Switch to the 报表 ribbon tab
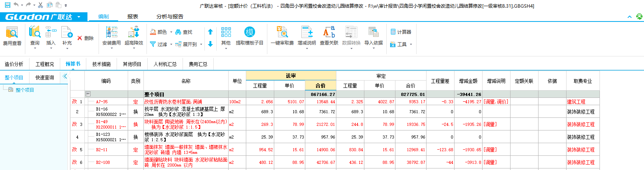The width and height of the screenshot is (644, 170). pos(133,17)
